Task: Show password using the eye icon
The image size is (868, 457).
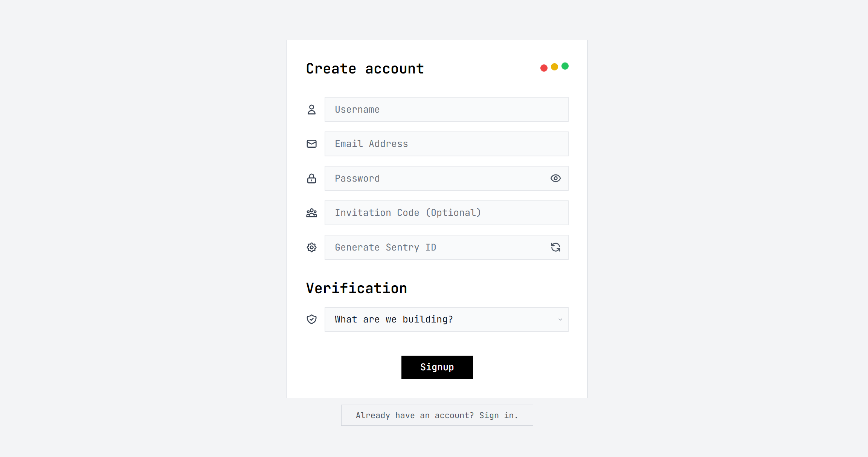Action: [x=555, y=178]
